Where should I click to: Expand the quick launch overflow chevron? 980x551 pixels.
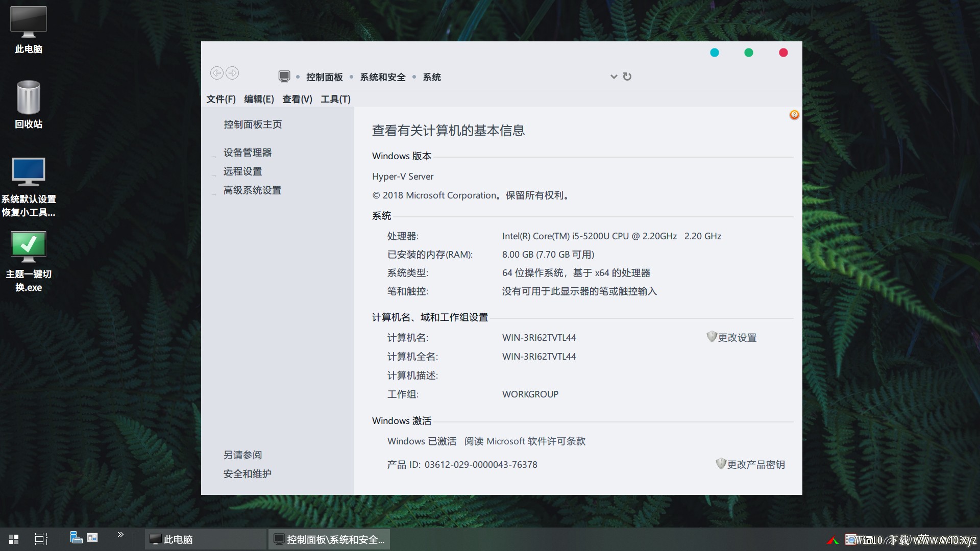pos(120,535)
